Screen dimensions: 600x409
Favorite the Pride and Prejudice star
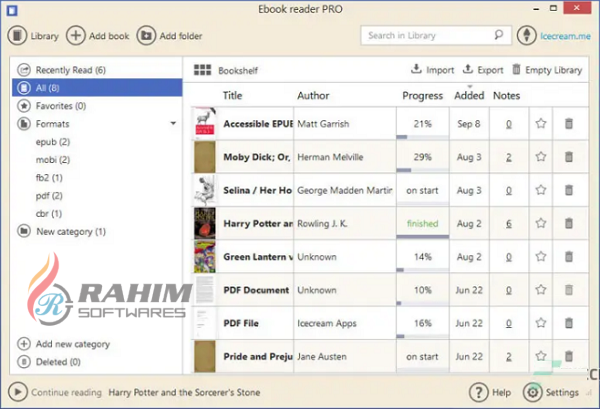(541, 356)
